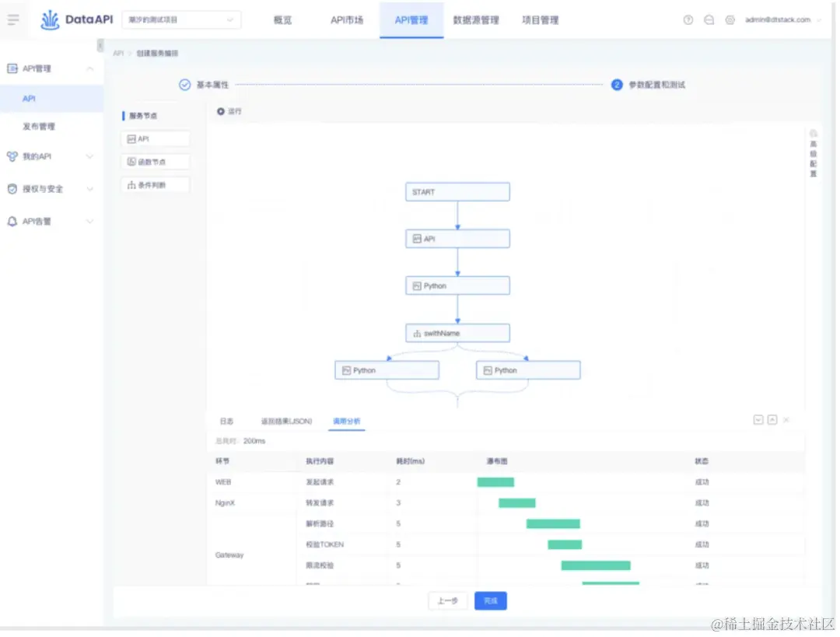840x637 pixels.
Task: Switch to the 日志 result tab
Action: [226, 422]
